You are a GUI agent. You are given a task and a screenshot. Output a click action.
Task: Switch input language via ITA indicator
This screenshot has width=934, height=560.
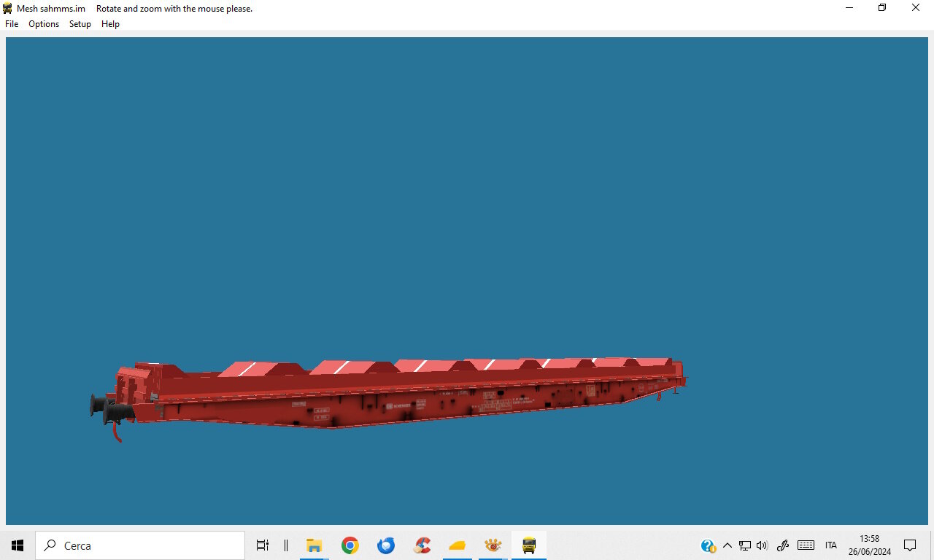[831, 545]
